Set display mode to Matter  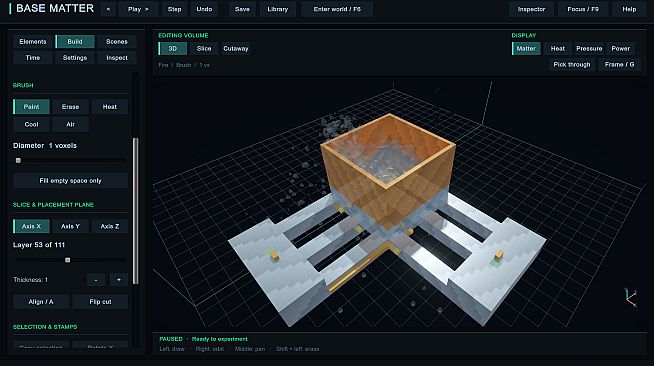526,48
